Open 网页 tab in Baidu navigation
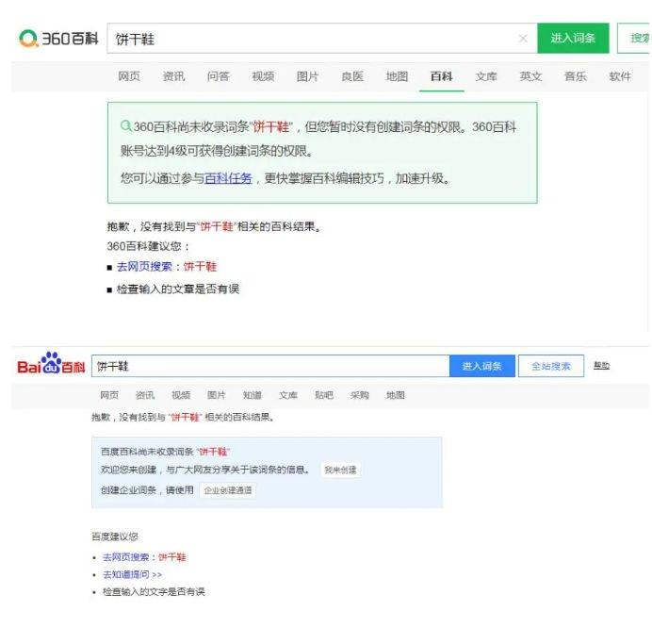652x644 pixels. pyautogui.click(x=109, y=395)
